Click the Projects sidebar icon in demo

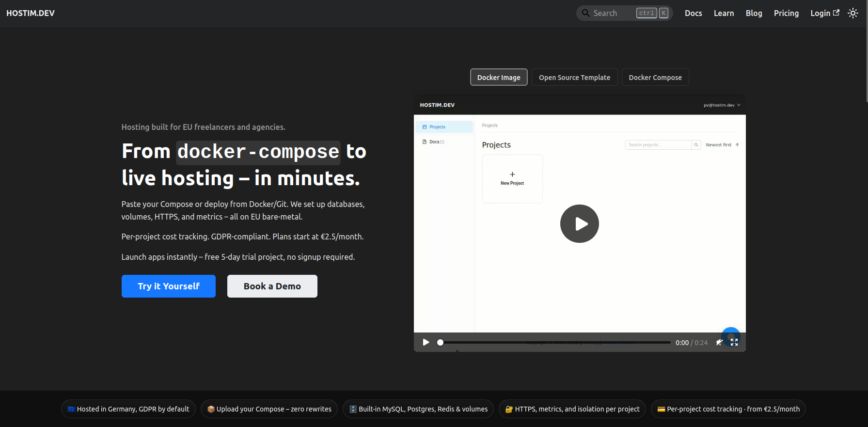click(x=425, y=127)
